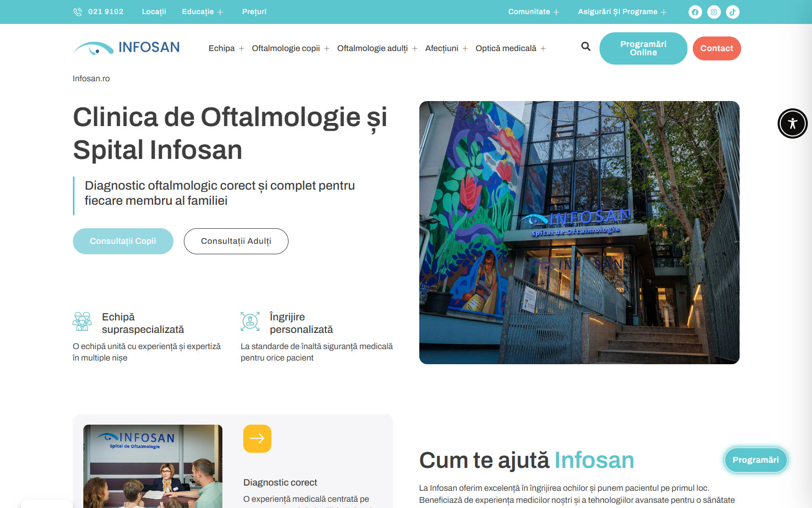Viewport: 812px width, 508px height.
Task: Click the Îngrijire personalizată icon
Action: pyautogui.click(x=250, y=321)
